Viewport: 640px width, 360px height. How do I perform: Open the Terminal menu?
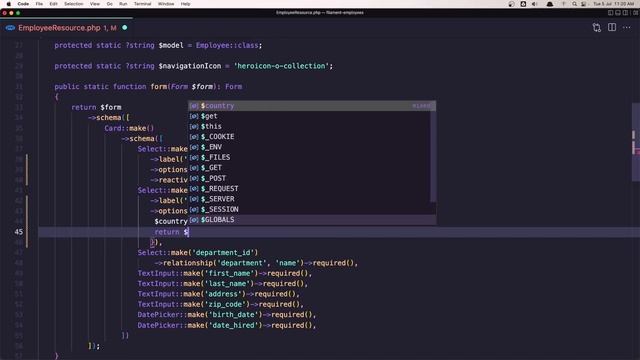click(x=142, y=4)
